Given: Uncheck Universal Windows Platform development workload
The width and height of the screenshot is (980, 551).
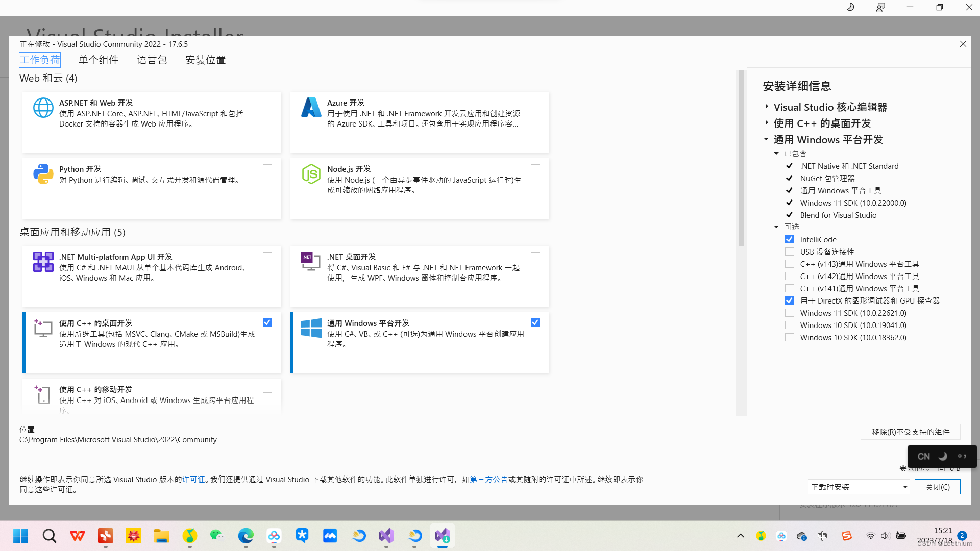Looking at the screenshot, I should (x=535, y=322).
